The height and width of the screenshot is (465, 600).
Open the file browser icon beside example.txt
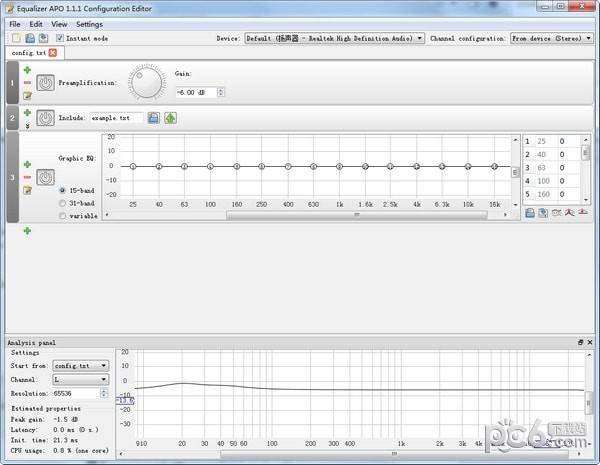[154, 118]
